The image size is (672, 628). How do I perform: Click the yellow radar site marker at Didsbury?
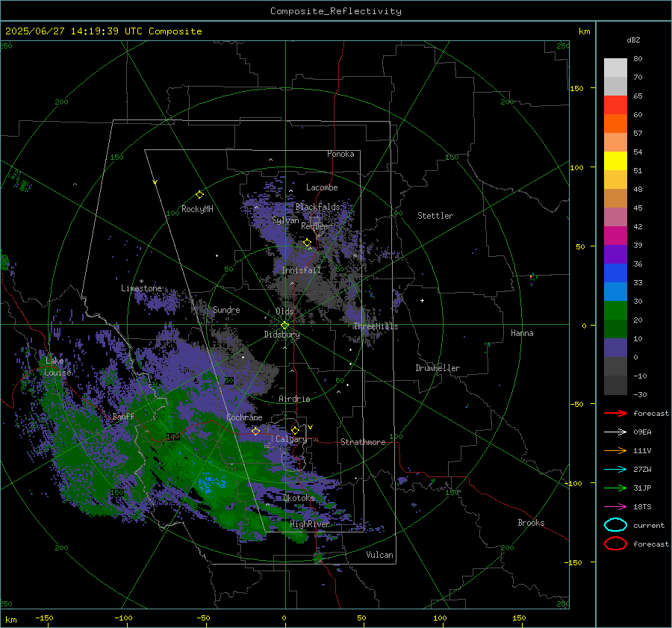pyautogui.click(x=284, y=326)
